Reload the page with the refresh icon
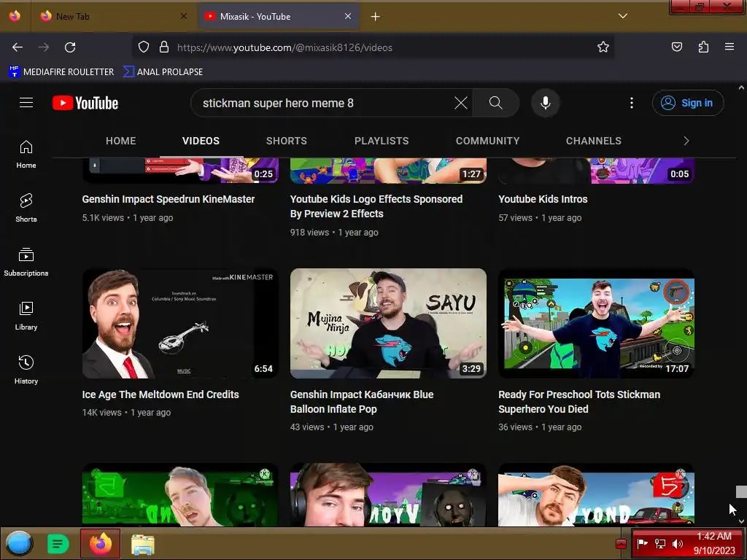This screenshot has width=747, height=560. [70, 47]
